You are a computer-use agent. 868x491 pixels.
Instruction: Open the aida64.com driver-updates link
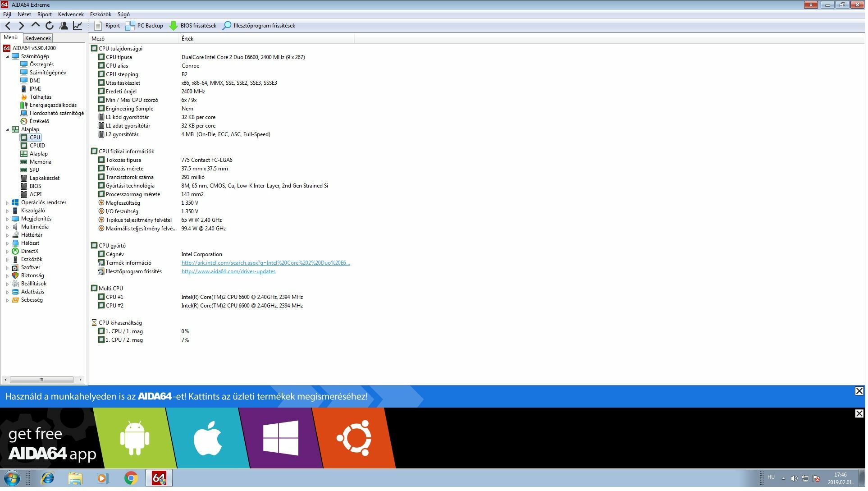coord(228,271)
